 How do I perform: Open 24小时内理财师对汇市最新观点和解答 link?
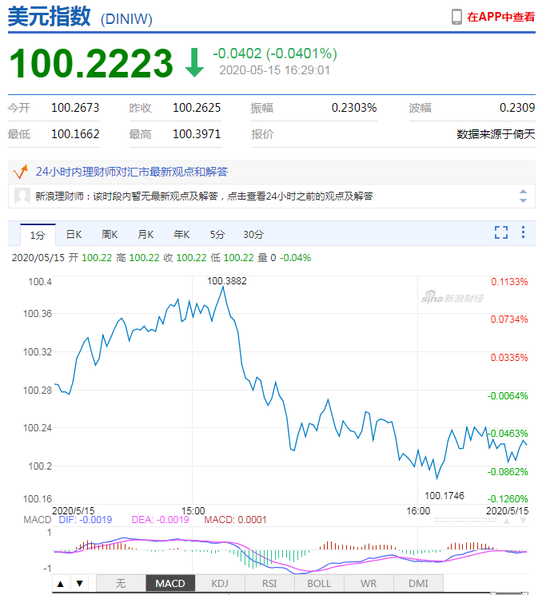[x=132, y=172]
